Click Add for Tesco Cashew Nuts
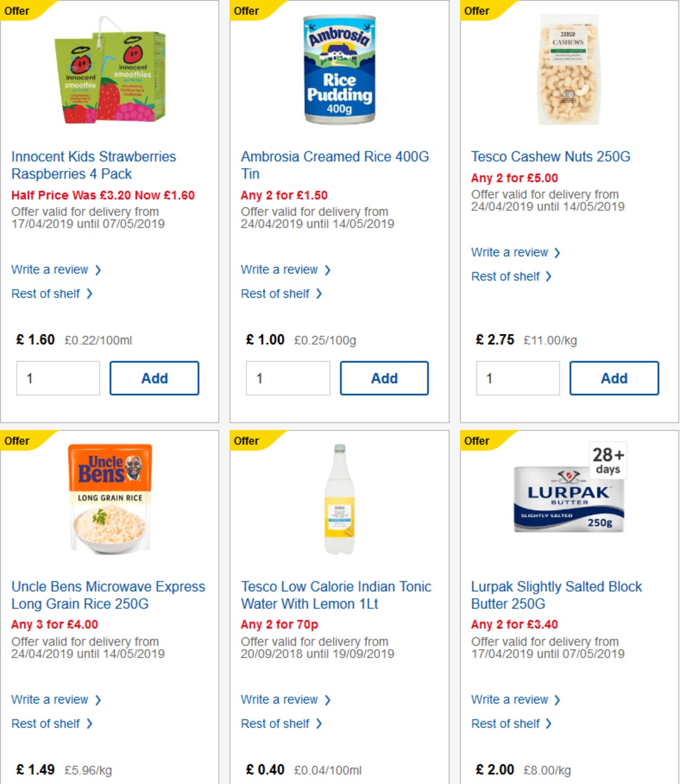Viewport: 680px width, 784px height. pyautogui.click(x=614, y=378)
